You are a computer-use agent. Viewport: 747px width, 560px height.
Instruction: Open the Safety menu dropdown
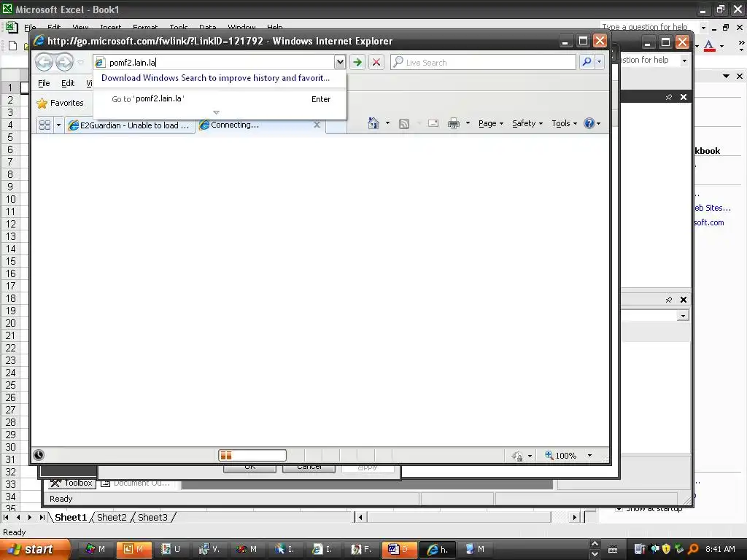(x=527, y=123)
